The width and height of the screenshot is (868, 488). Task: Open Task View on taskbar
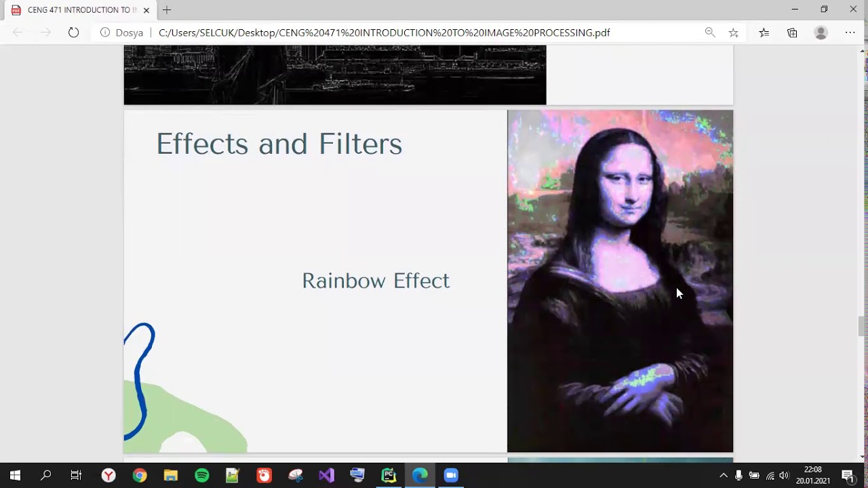pos(76,476)
